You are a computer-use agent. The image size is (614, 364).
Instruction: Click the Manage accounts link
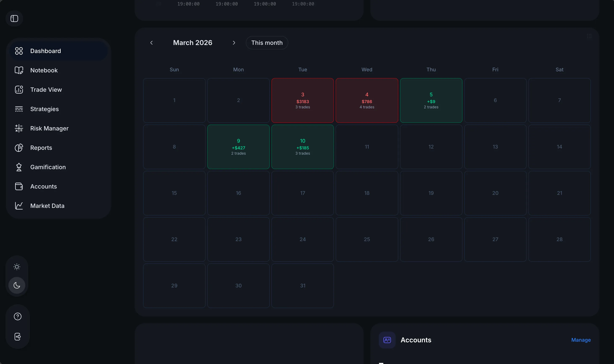[581, 340]
